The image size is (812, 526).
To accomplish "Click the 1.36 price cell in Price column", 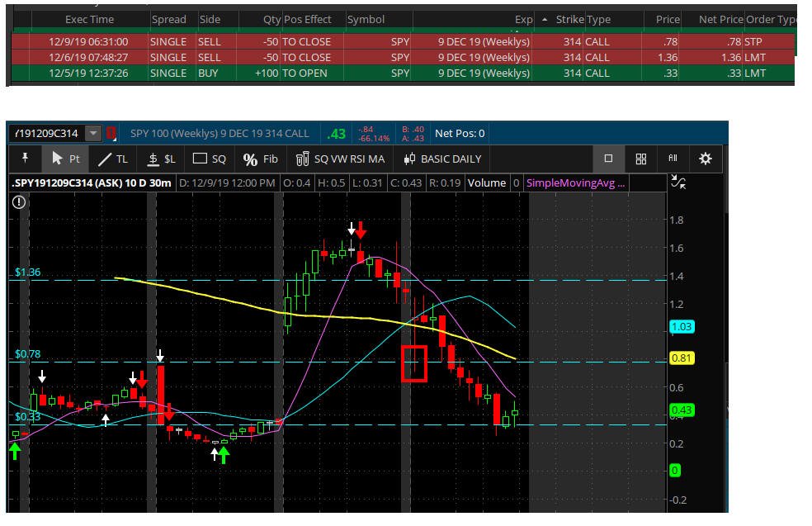I will 667,58.
